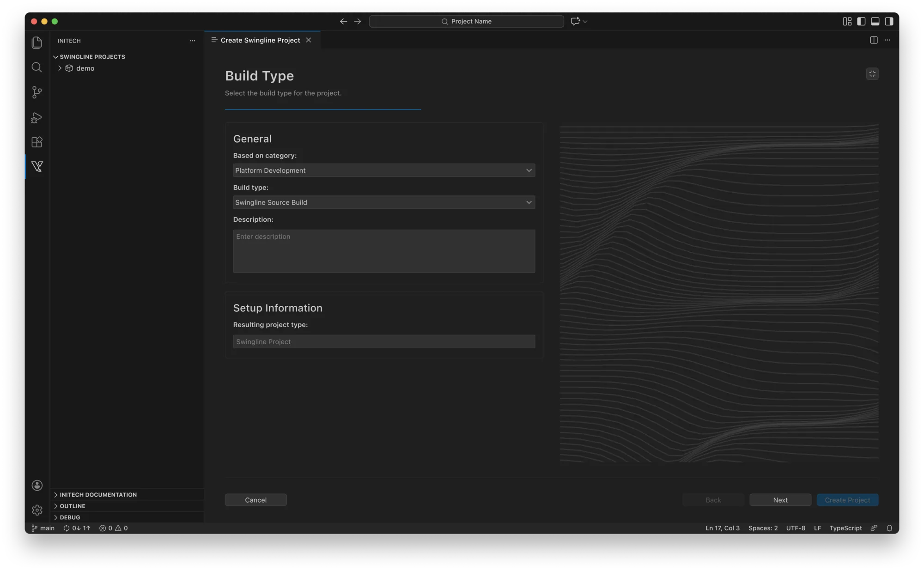The width and height of the screenshot is (924, 571).
Task: Open the notifications bell in status bar
Action: (889, 528)
